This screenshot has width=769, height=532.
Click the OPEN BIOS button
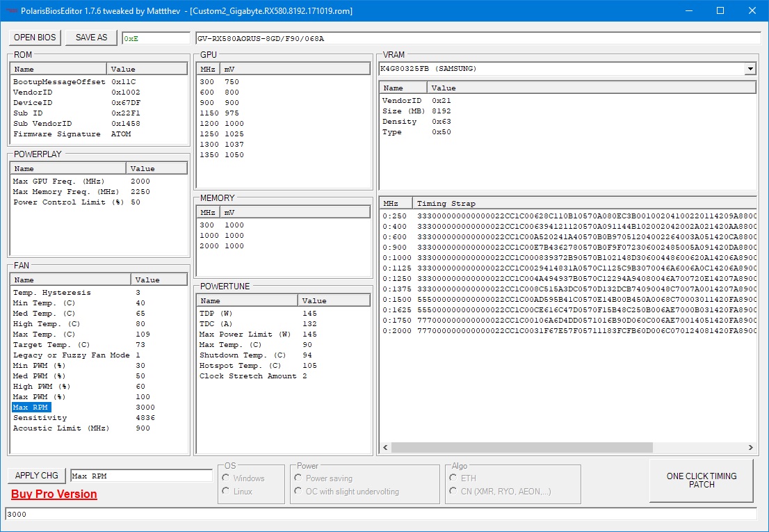pos(35,38)
